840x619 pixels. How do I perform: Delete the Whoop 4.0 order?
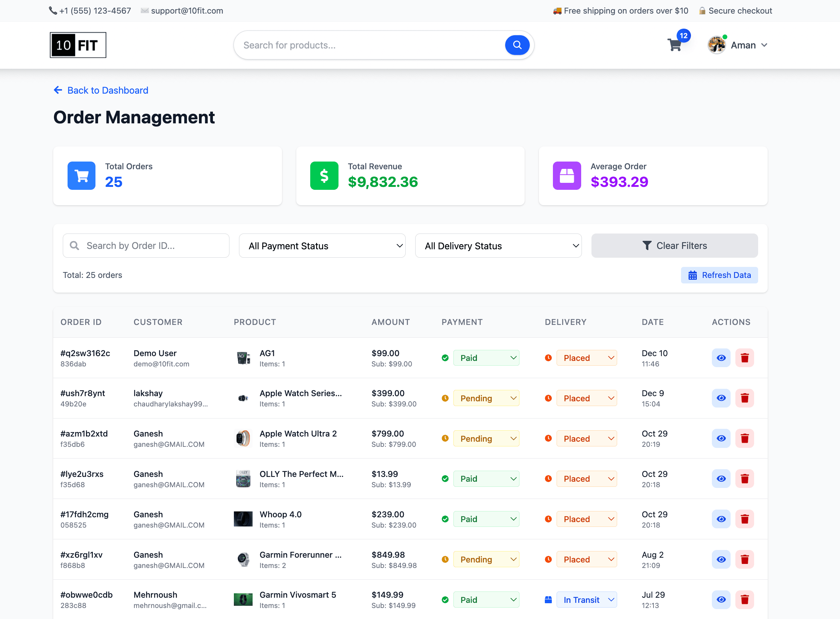pos(744,519)
